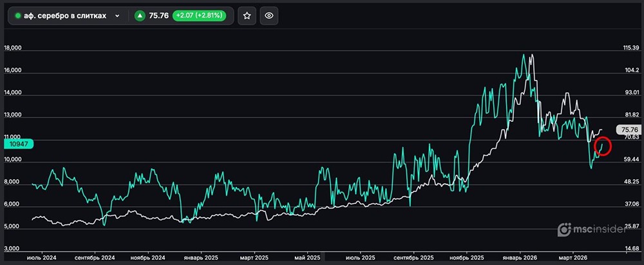This screenshot has width=644, height=265.
Task: Click the 115.39 right axis value
Action: pos(630,48)
